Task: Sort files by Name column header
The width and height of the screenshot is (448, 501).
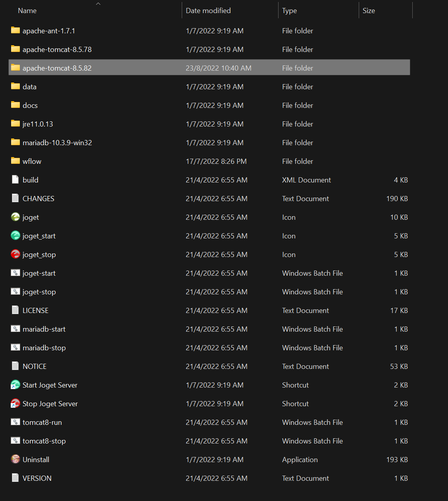Action: pyautogui.click(x=27, y=11)
